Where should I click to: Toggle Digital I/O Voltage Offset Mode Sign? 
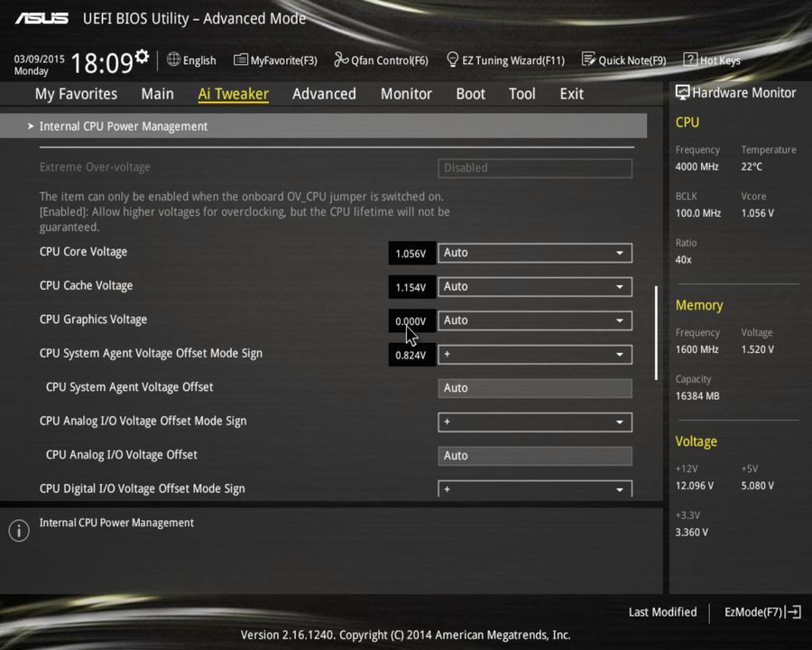[535, 488]
